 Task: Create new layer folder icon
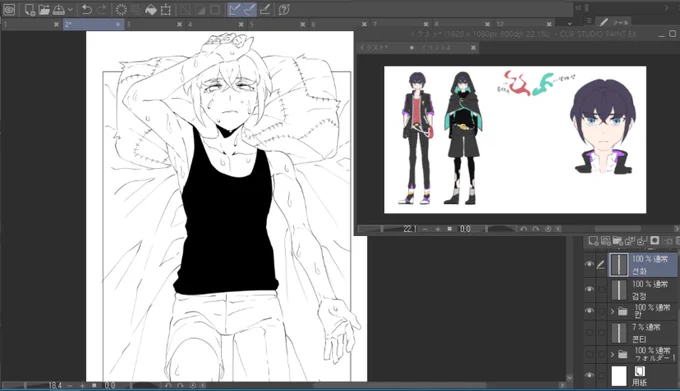click(618, 241)
